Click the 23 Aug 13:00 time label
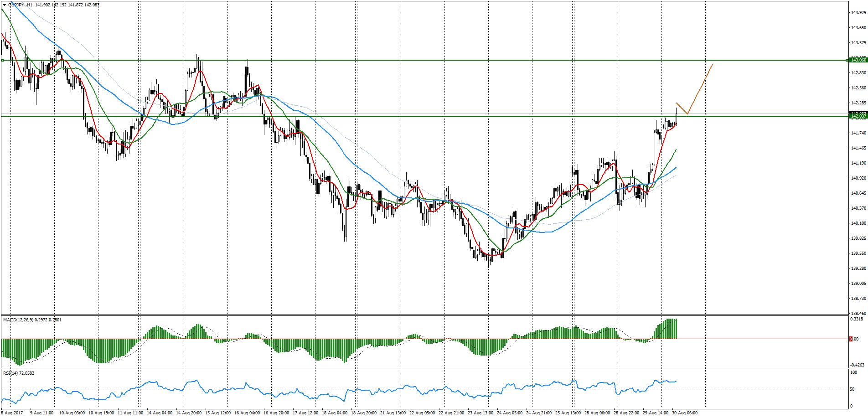 point(480,413)
